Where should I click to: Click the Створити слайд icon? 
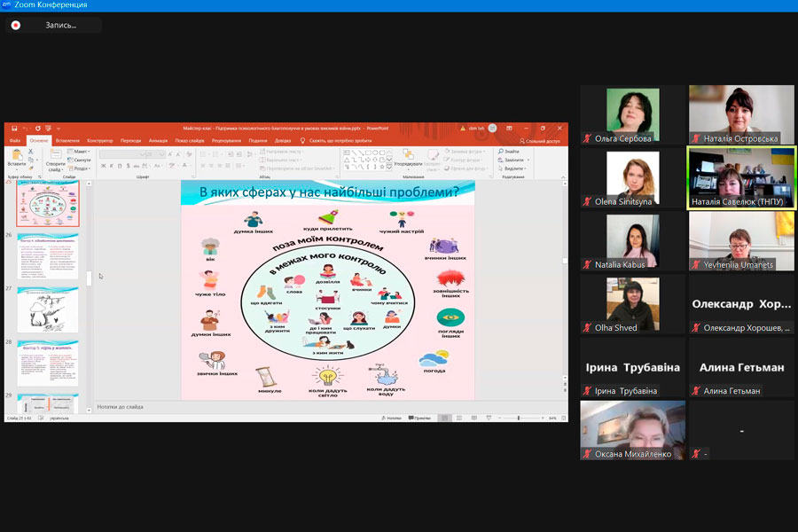pos(55,155)
